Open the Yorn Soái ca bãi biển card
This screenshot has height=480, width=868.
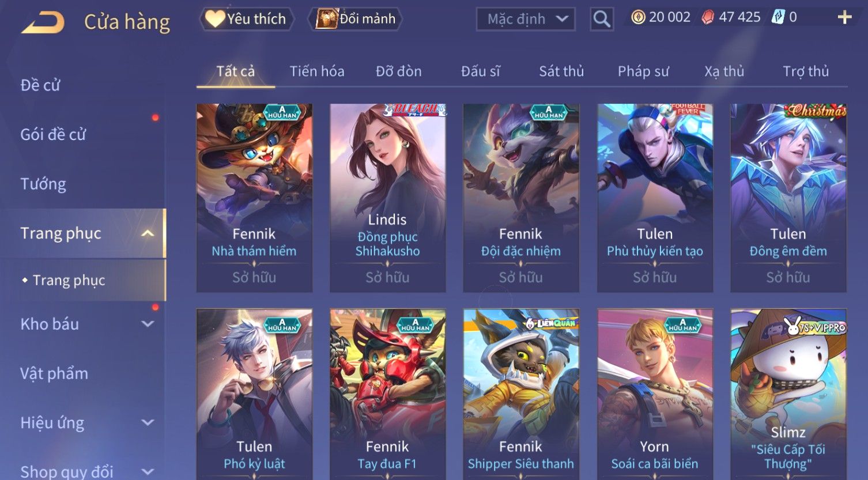point(655,394)
